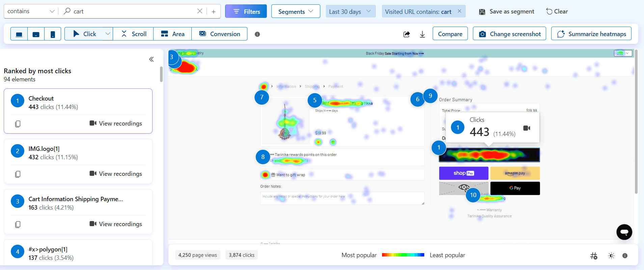View recordings for Checkout element
Viewport: 644px width, 270px height.
tap(116, 124)
